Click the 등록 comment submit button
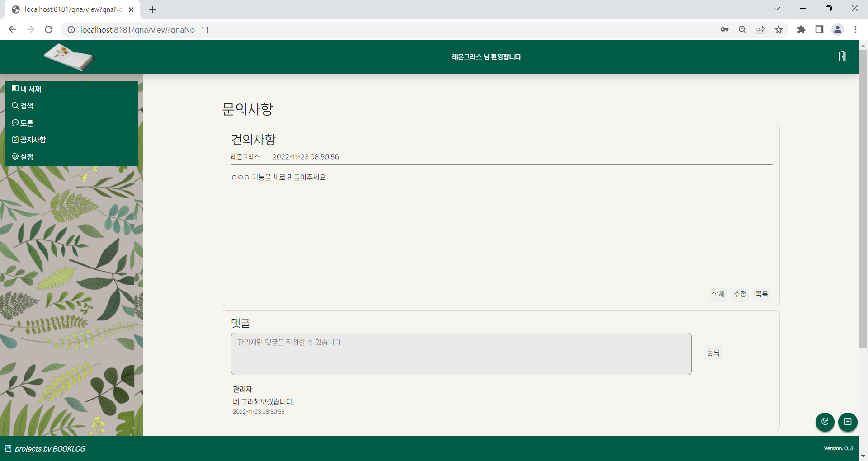Screen dimensions: 868x461 click(x=713, y=353)
